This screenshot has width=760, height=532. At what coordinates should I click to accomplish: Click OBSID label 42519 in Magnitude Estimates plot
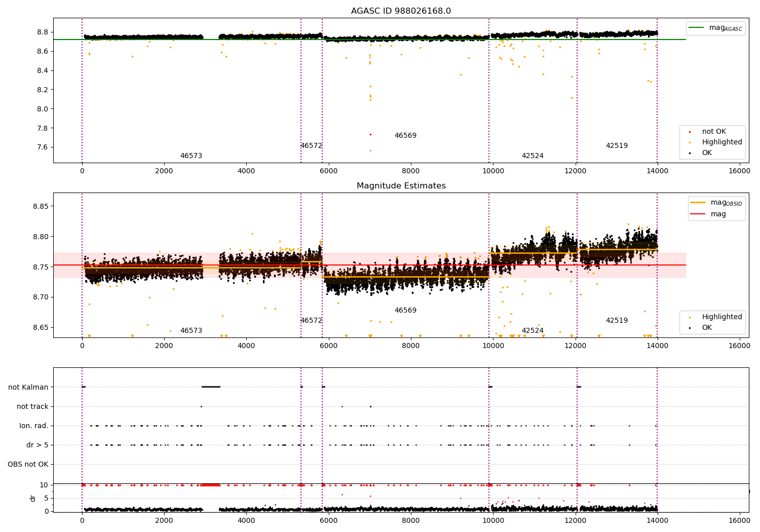pyautogui.click(x=617, y=321)
